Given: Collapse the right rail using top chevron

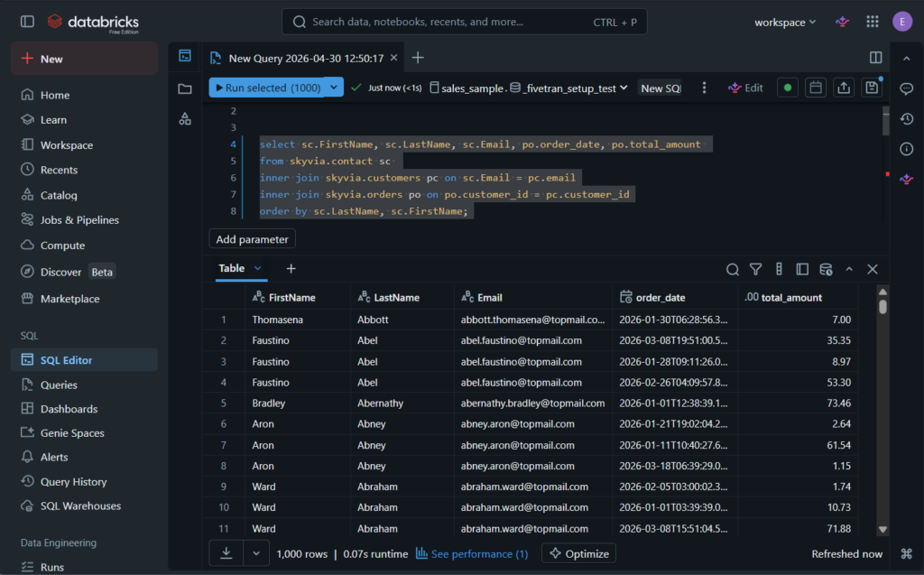Looking at the screenshot, I should (x=906, y=59).
